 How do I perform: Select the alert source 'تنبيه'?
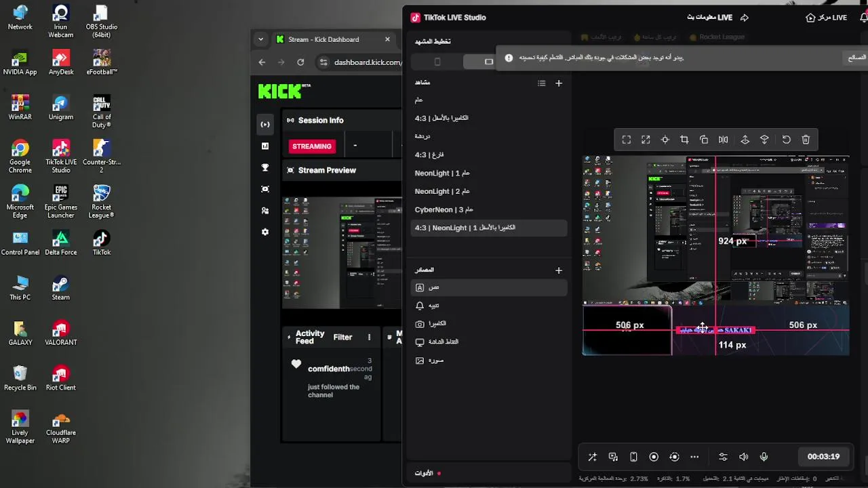488,306
